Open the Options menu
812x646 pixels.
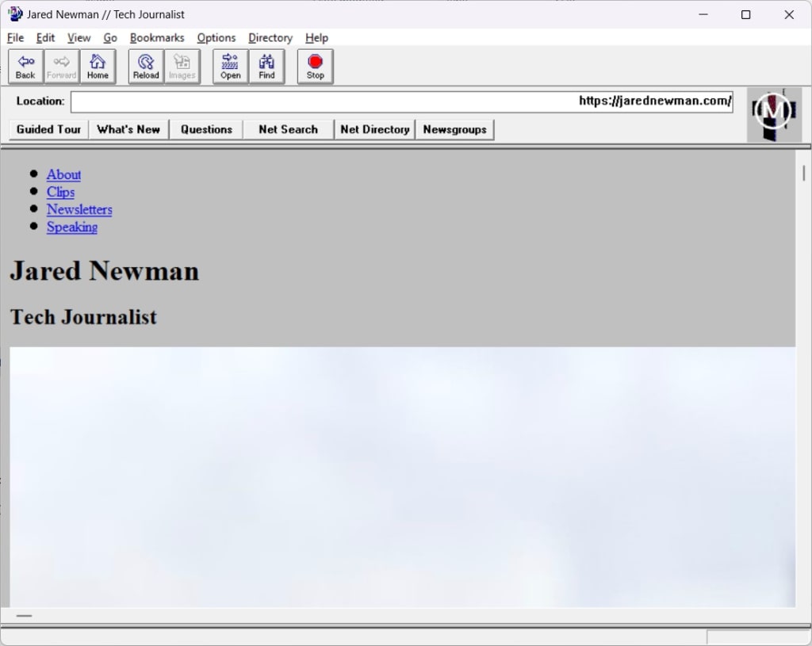216,37
